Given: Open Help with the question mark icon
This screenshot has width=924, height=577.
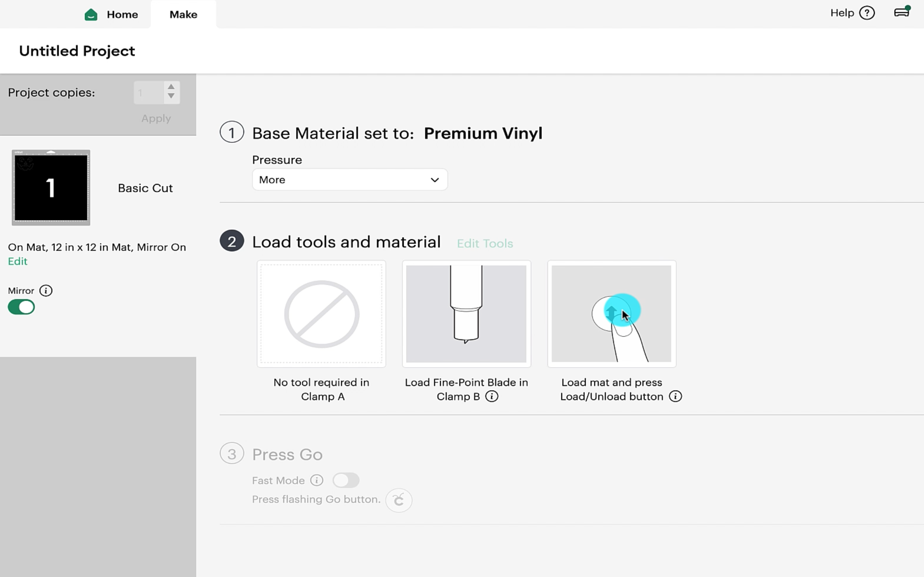Looking at the screenshot, I should point(867,13).
